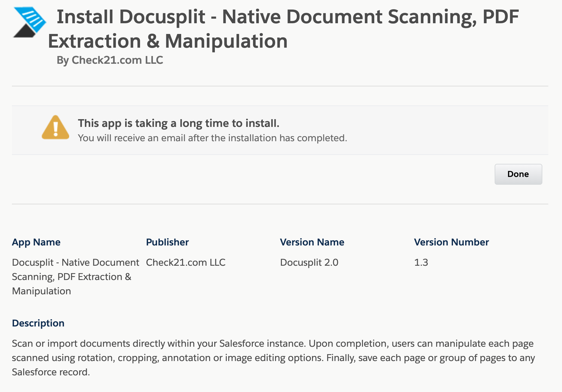Click the App Name column header

click(x=36, y=242)
